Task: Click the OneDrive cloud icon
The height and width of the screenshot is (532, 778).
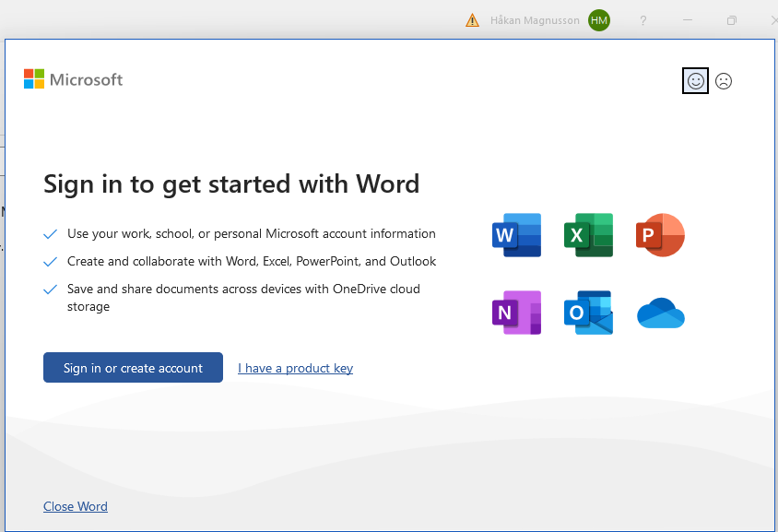Action: point(660,313)
